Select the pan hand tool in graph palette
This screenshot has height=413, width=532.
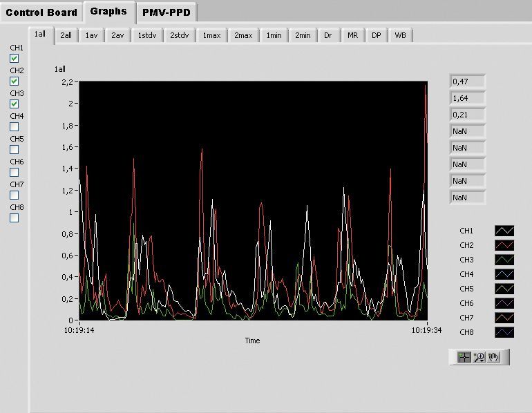[x=493, y=357]
